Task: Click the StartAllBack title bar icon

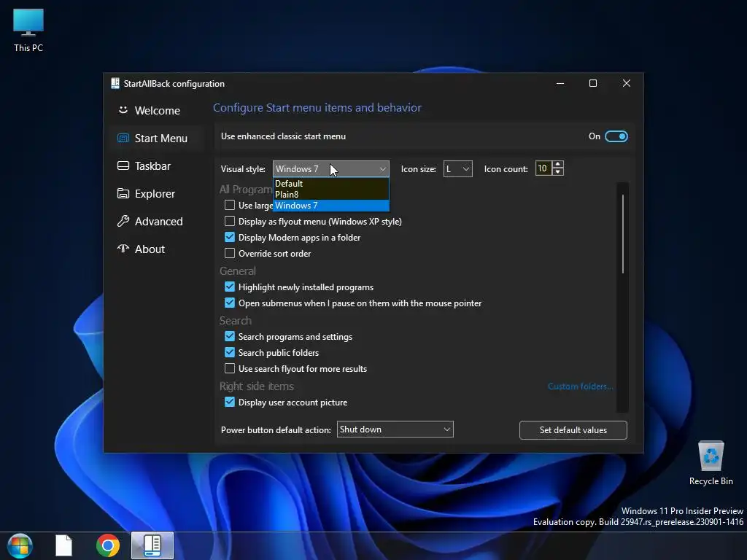Action: [115, 83]
